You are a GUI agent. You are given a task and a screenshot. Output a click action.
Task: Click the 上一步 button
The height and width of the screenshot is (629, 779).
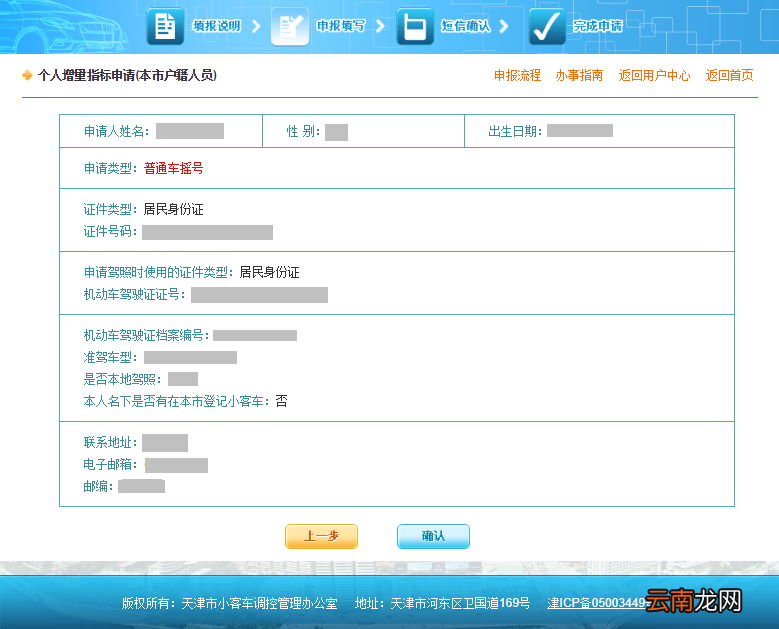pos(321,536)
